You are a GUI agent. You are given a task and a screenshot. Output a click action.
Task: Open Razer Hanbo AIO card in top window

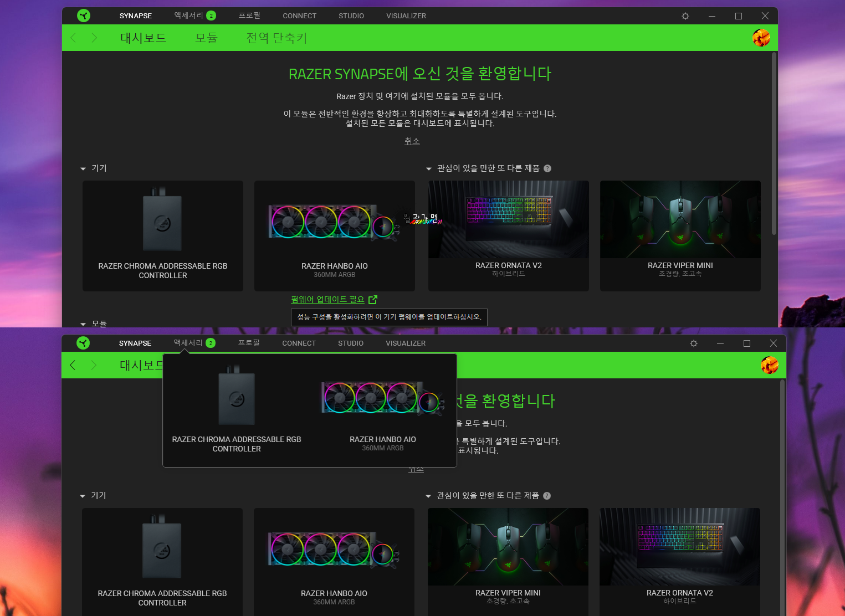(x=335, y=236)
